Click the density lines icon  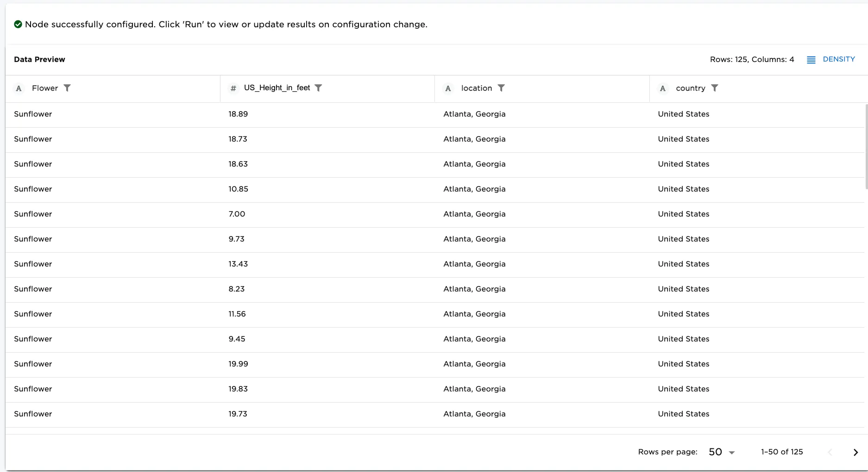(x=811, y=60)
